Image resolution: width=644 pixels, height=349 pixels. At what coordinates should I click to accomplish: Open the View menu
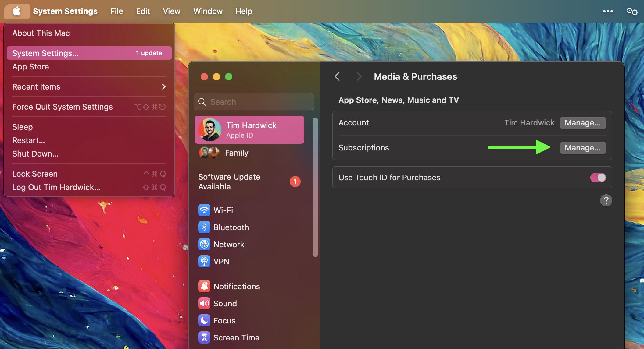pos(171,11)
